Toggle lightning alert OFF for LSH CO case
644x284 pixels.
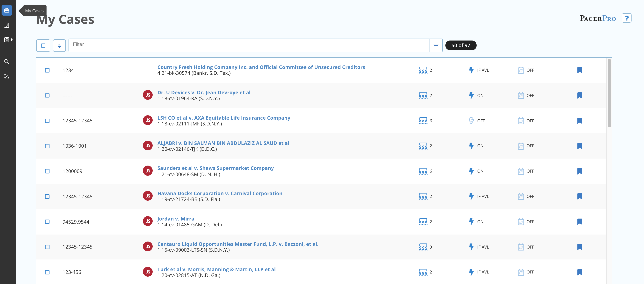pyautogui.click(x=471, y=121)
